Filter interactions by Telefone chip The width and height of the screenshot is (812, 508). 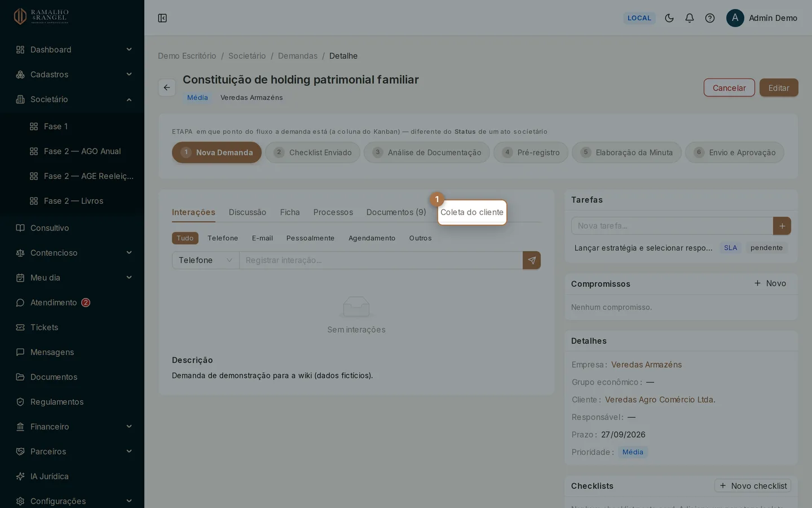(223, 238)
